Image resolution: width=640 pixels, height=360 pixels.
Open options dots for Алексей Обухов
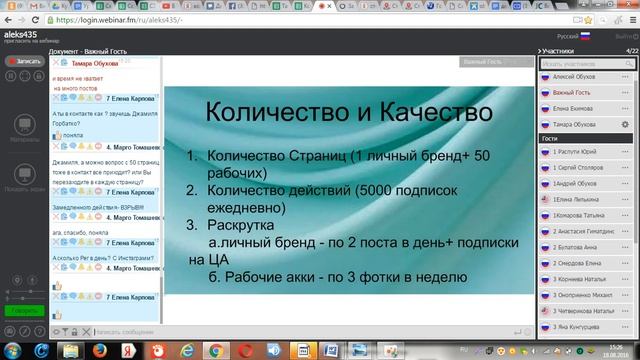625,77
